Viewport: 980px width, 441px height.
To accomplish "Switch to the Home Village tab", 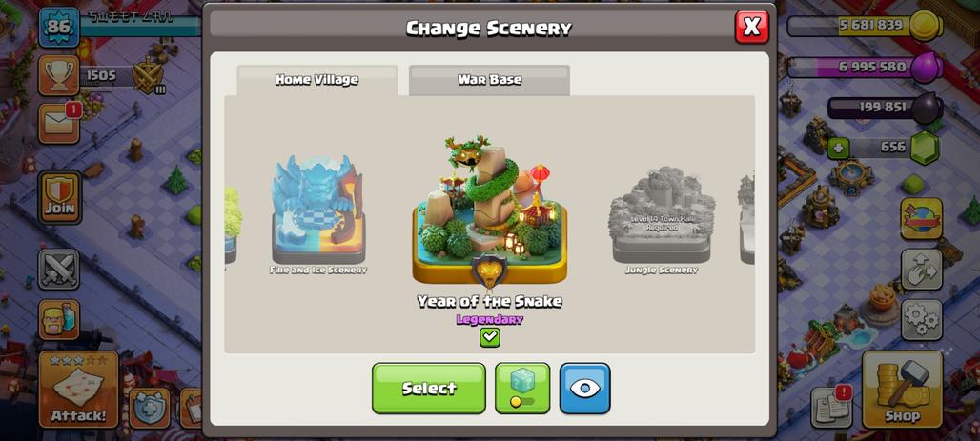I will 316,80.
